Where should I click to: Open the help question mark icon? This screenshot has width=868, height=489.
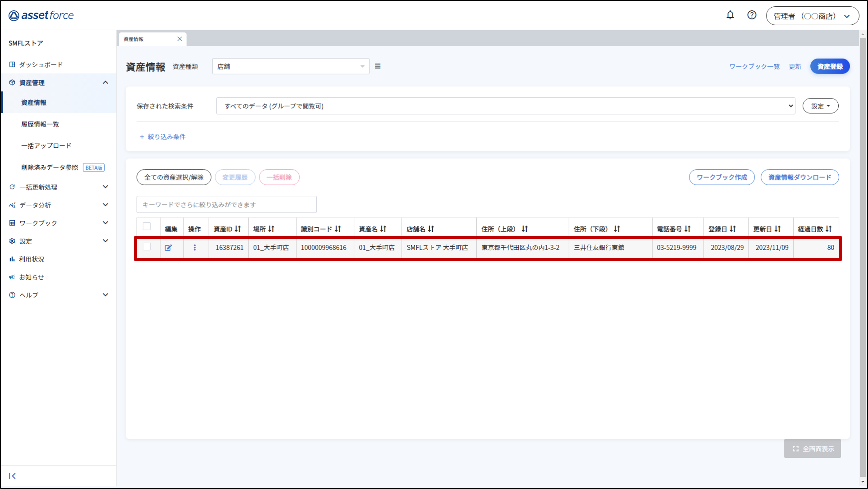(x=751, y=15)
